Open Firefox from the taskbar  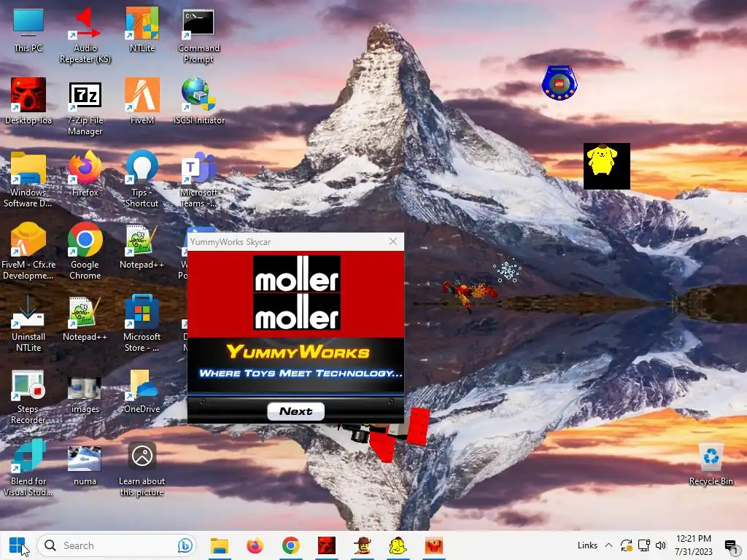pos(255,545)
